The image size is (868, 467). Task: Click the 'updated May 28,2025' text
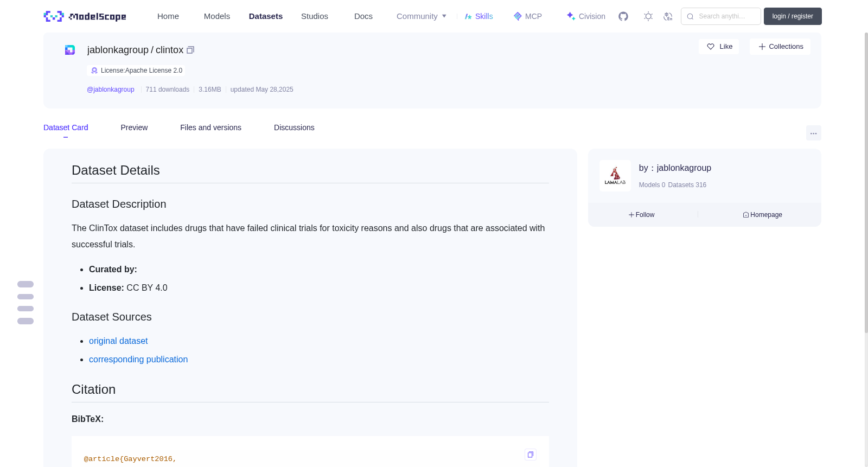[261, 89]
